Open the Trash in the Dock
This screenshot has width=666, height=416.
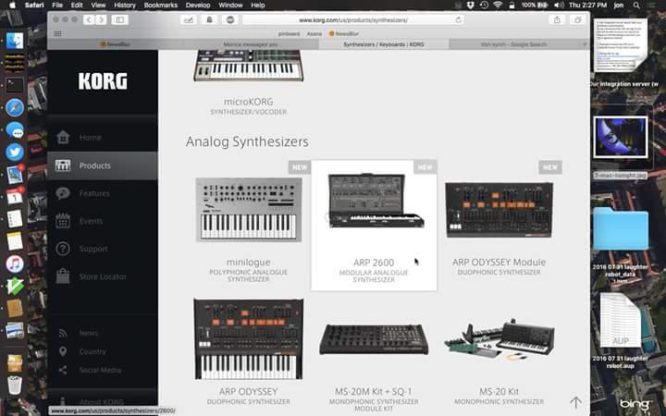[x=14, y=385]
